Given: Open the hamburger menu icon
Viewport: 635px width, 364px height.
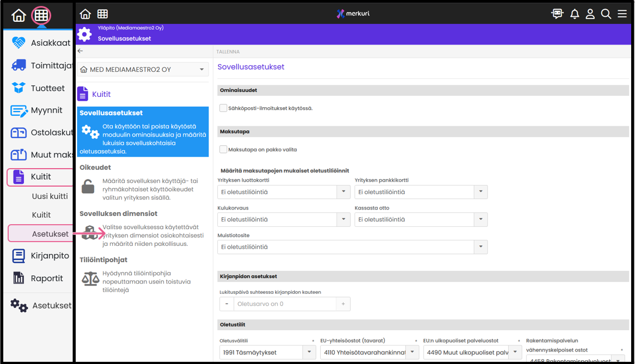Looking at the screenshot, I should (x=622, y=14).
